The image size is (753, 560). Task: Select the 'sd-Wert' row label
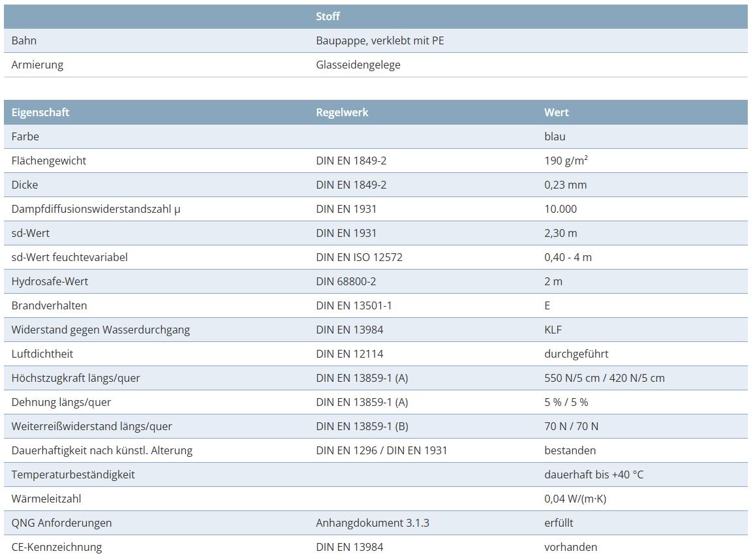[x=30, y=233]
